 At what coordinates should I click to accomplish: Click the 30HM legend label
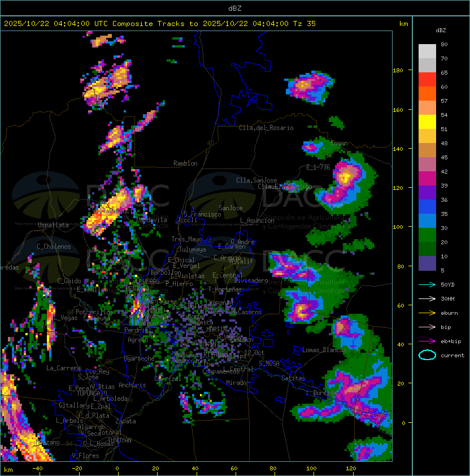click(x=447, y=299)
